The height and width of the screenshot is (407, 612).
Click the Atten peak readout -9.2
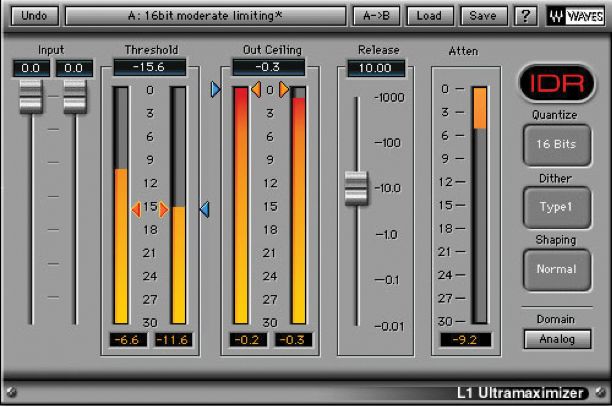point(465,340)
